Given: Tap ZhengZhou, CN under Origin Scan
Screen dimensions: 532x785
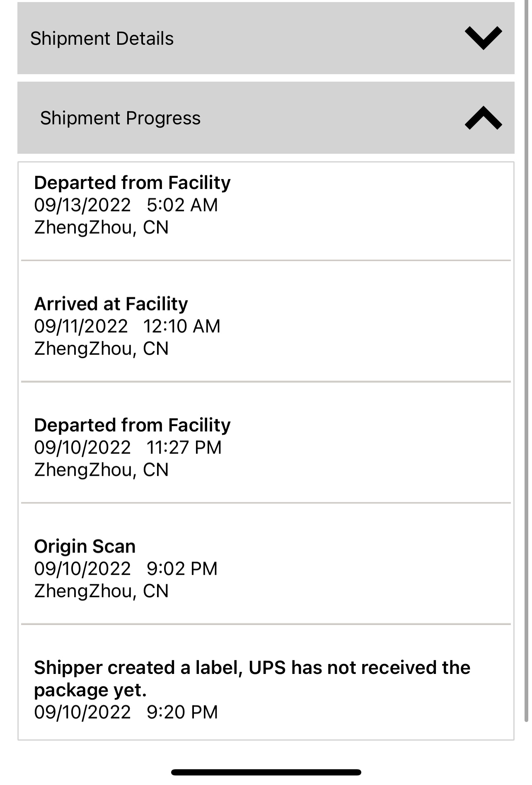Looking at the screenshot, I should tap(101, 591).
